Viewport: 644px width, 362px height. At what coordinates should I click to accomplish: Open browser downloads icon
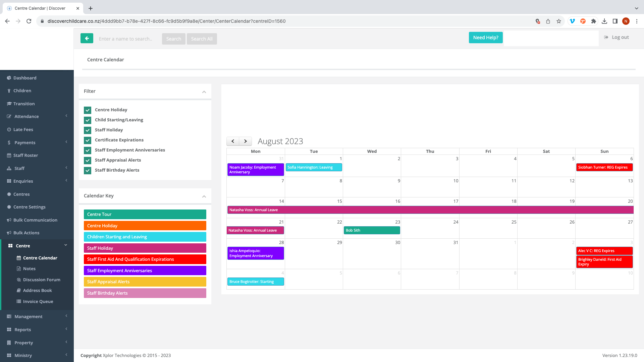pos(604,21)
